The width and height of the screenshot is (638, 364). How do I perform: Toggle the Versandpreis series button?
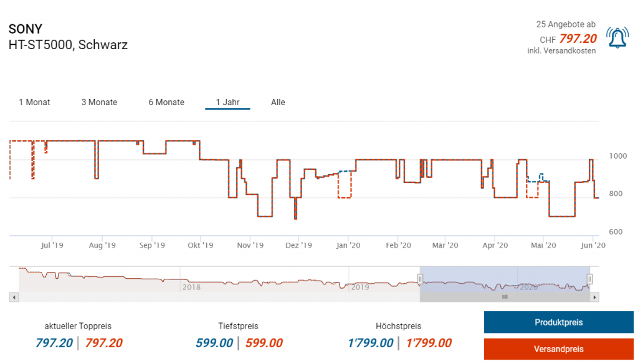click(558, 349)
